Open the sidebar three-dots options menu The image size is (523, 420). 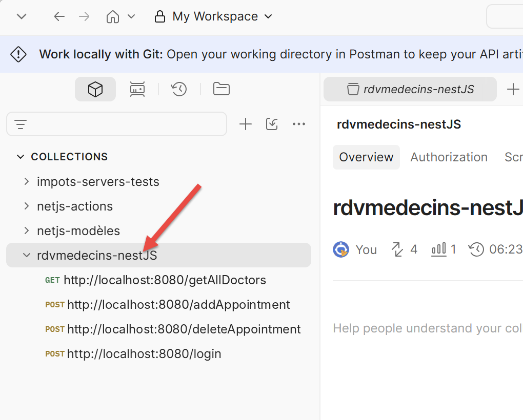[x=299, y=124]
